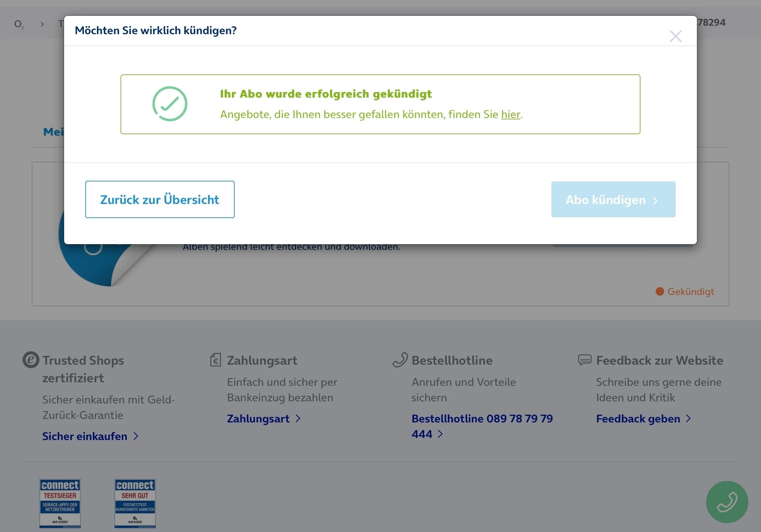This screenshot has height=532, width=761.
Task: Click the Zahlungsart euro document icon
Action: (x=215, y=360)
